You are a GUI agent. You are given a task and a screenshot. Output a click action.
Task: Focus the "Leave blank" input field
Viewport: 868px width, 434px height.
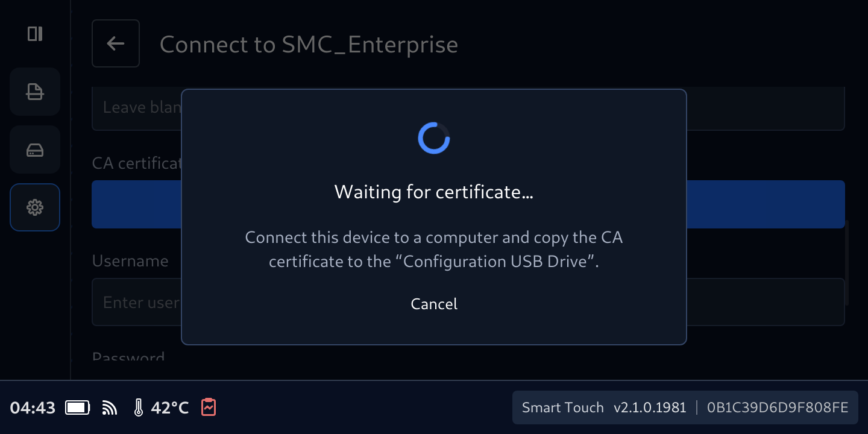pos(468,108)
